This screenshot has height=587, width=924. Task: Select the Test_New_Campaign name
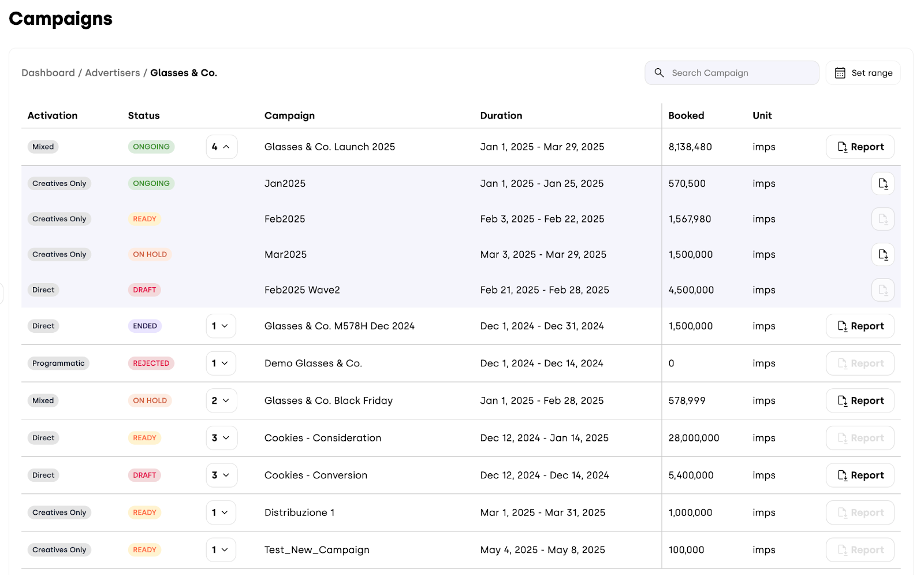point(317,550)
